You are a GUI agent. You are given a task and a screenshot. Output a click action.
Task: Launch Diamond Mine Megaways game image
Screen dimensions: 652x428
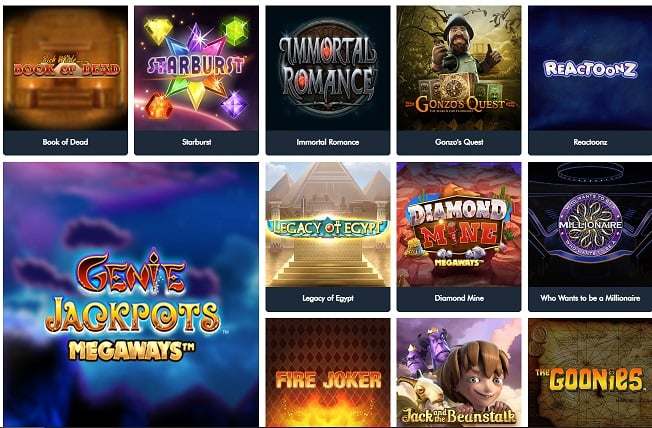coord(459,225)
